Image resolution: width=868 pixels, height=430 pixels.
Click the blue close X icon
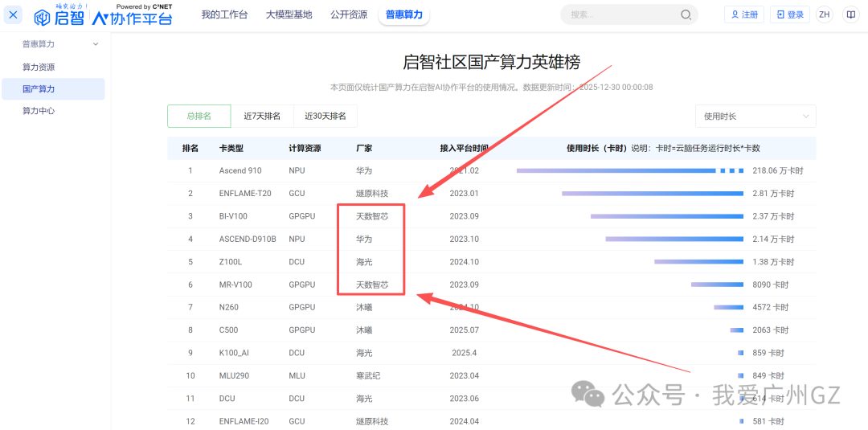click(14, 15)
